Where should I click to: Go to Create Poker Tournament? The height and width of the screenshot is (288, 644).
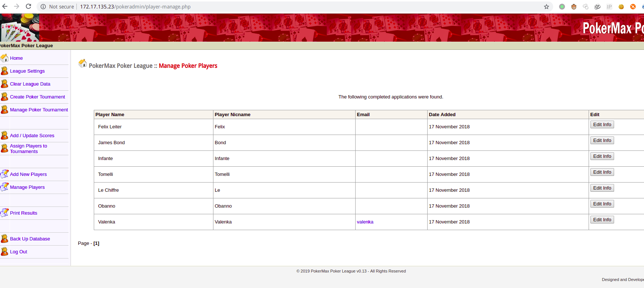pyautogui.click(x=37, y=97)
